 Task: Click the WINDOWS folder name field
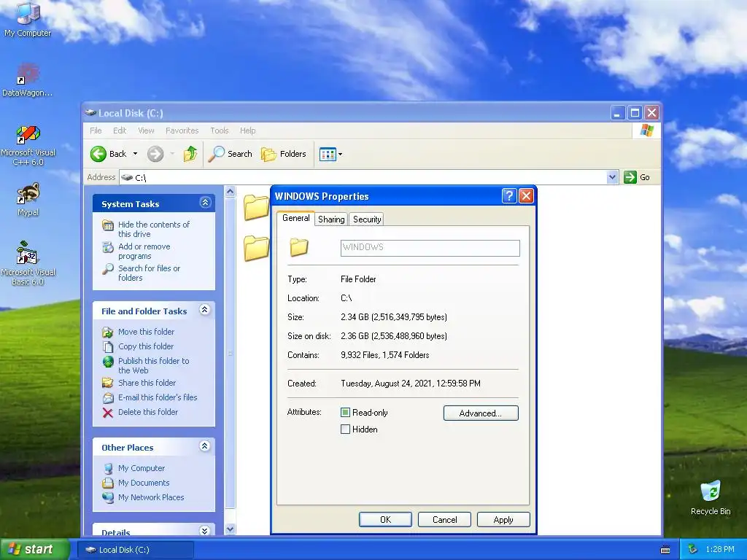click(430, 248)
